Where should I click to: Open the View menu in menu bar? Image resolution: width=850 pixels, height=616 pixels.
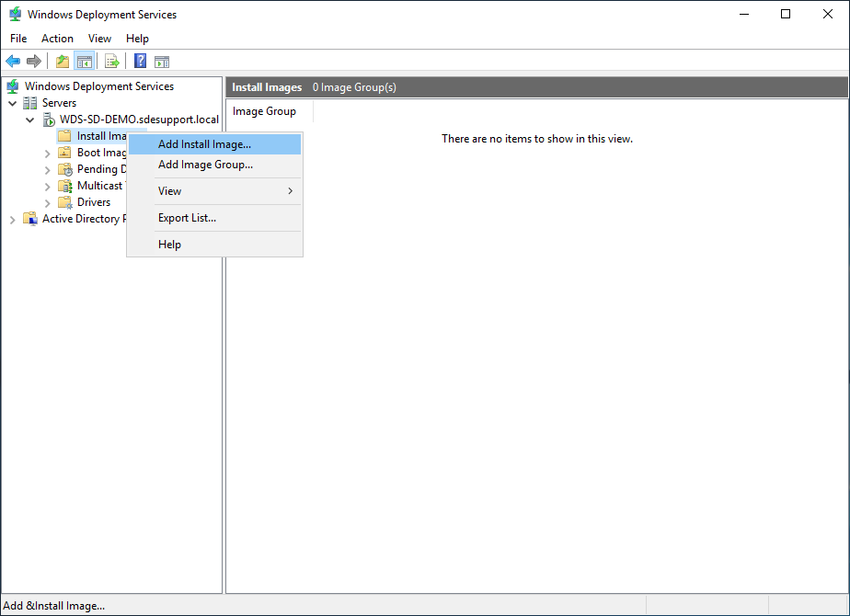(x=99, y=39)
